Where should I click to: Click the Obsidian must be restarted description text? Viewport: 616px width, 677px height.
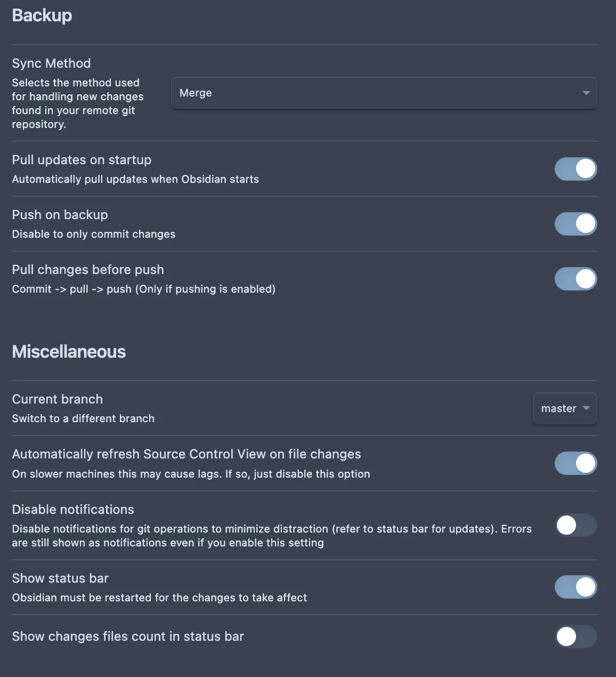pos(159,598)
